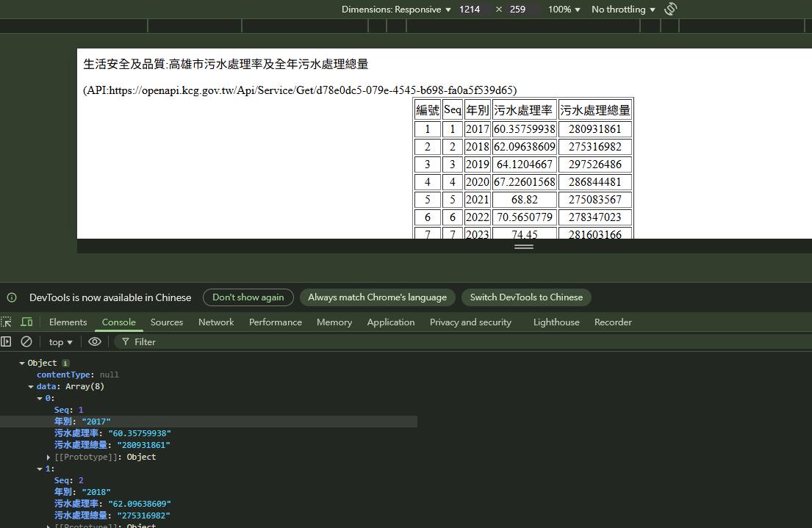The image size is (812, 528).
Task: Click 污水處理率: "62.09638609" in console
Action: click(x=112, y=504)
